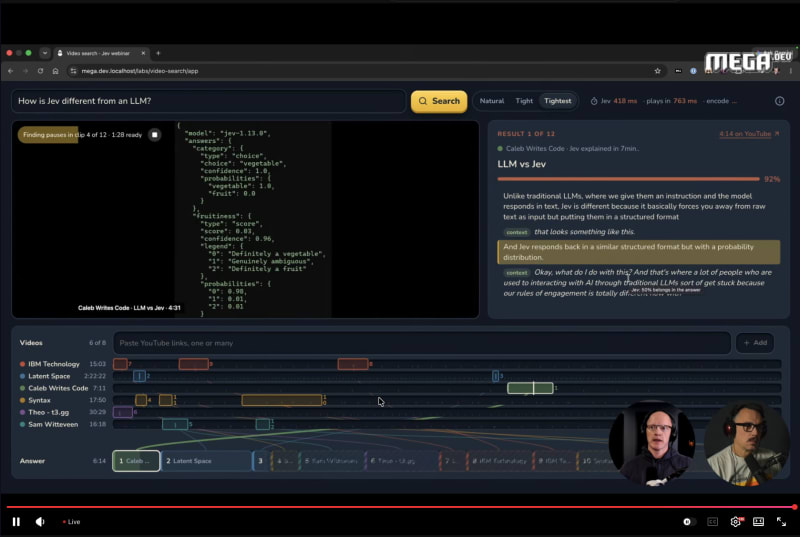Click the widest Syntax clip block
Screen dimensions: 800x537
[282, 400]
